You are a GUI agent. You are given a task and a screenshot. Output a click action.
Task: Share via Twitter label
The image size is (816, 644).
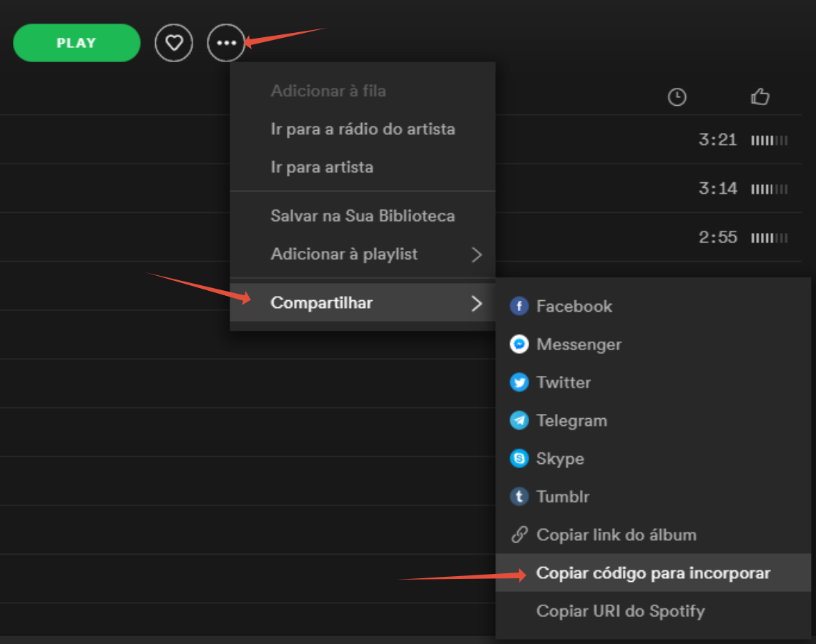(564, 382)
